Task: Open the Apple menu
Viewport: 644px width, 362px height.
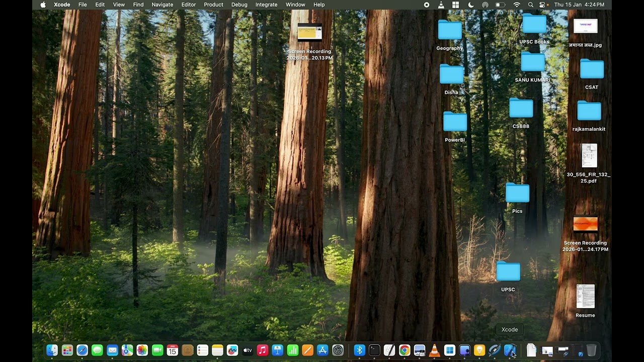Action: pos(43,5)
